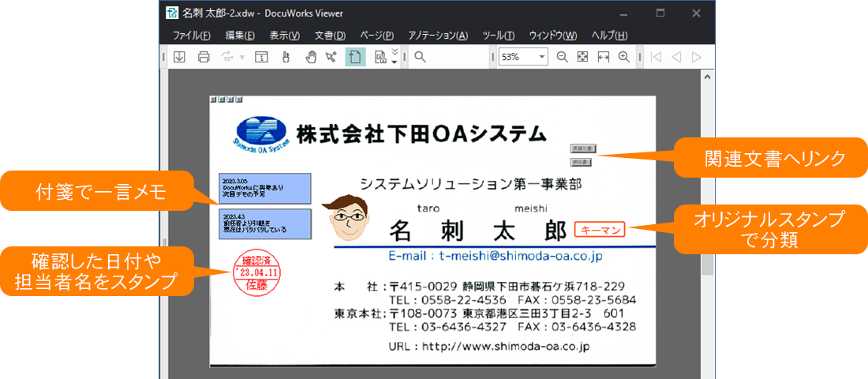Go to the next page arrow
Image resolution: width=868 pixels, height=379 pixels.
pos(697,57)
